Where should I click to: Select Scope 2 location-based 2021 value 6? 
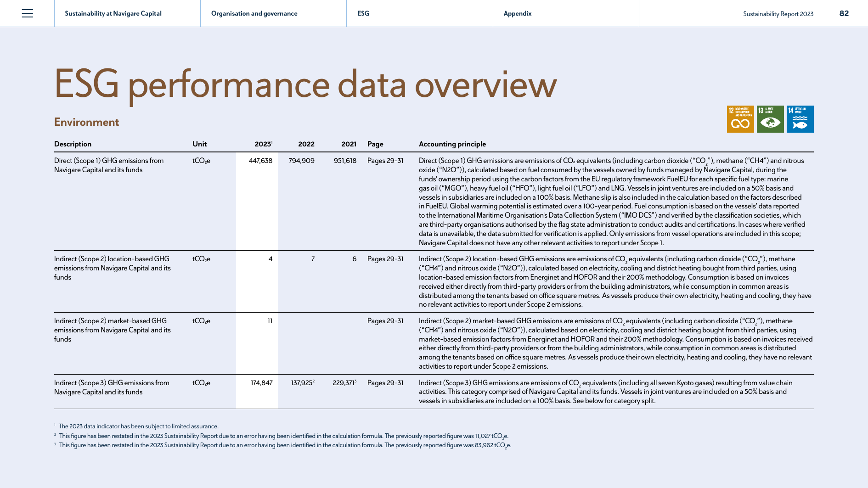354,259
